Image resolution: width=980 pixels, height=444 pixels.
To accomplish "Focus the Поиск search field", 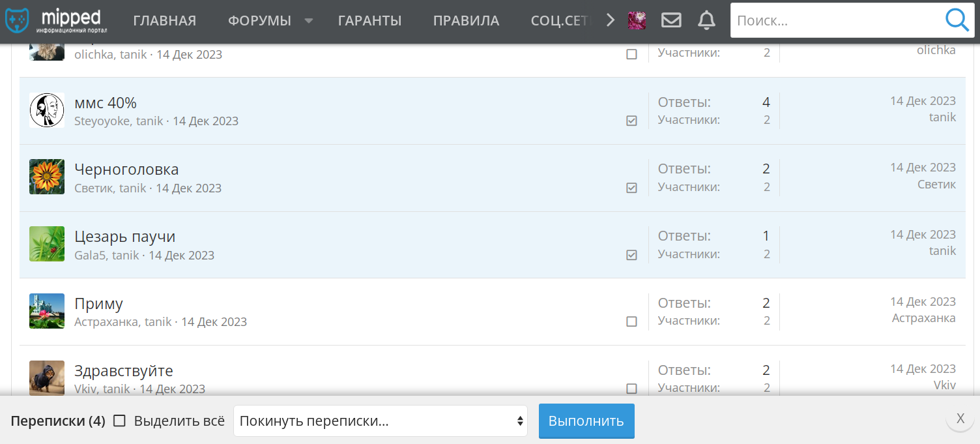I will pyautogui.click(x=837, y=21).
